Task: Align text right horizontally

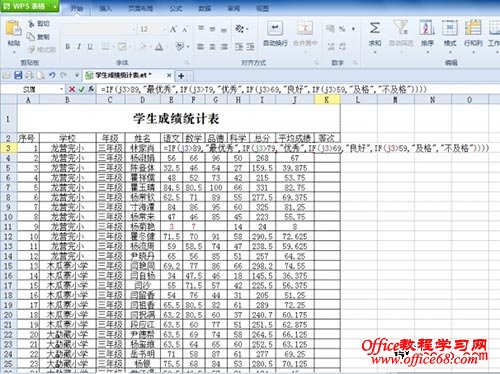Action: pos(224,47)
